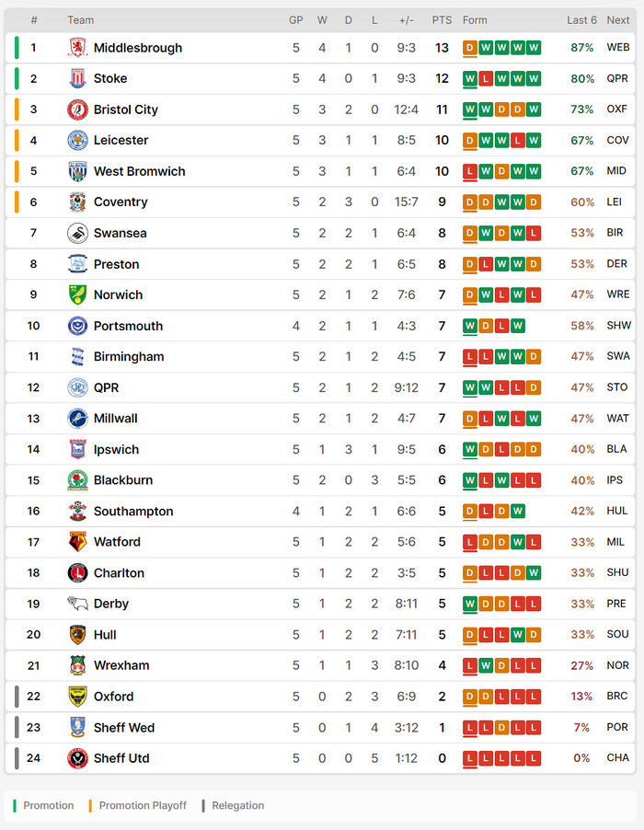Click the Wrexham club crest icon
644x830 pixels.
(77, 665)
